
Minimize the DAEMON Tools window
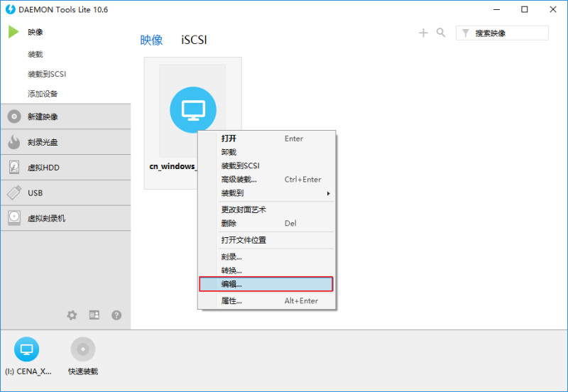tap(496, 9)
